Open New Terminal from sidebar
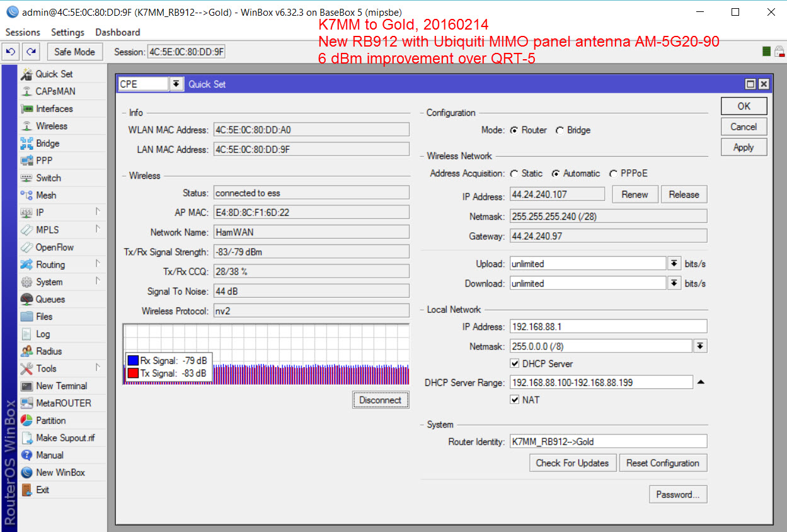 [26, 386]
